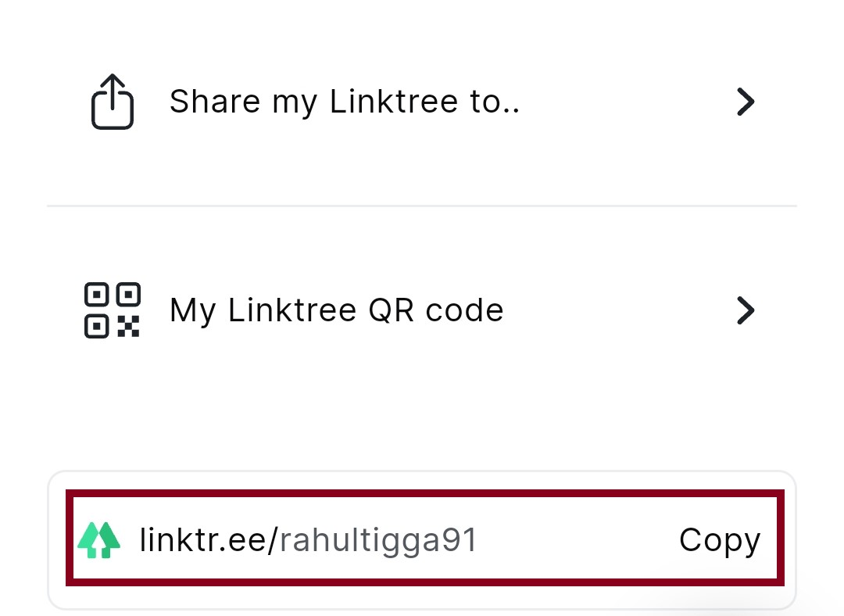The image size is (844, 616).
Task: Click the divider line between the two options
Action: [422, 206]
